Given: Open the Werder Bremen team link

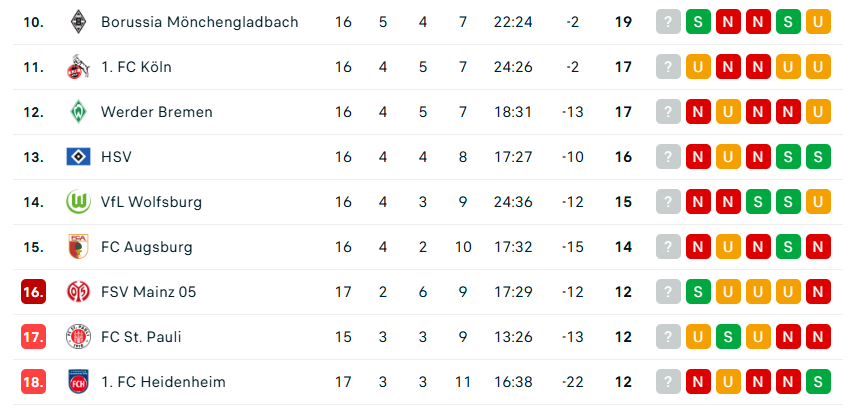Looking at the screenshot, I should (156, 112).
